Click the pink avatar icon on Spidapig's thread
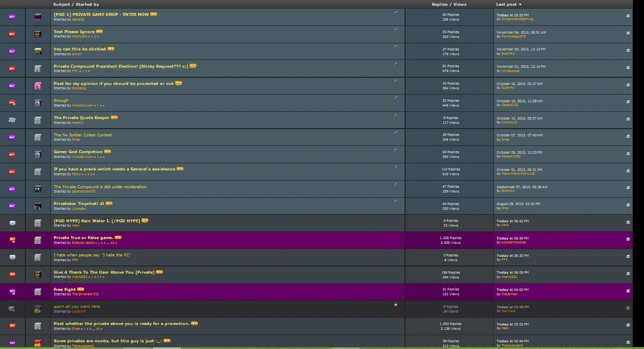The width and height of the screenshot is (644, 349). (x=38, y=86)
